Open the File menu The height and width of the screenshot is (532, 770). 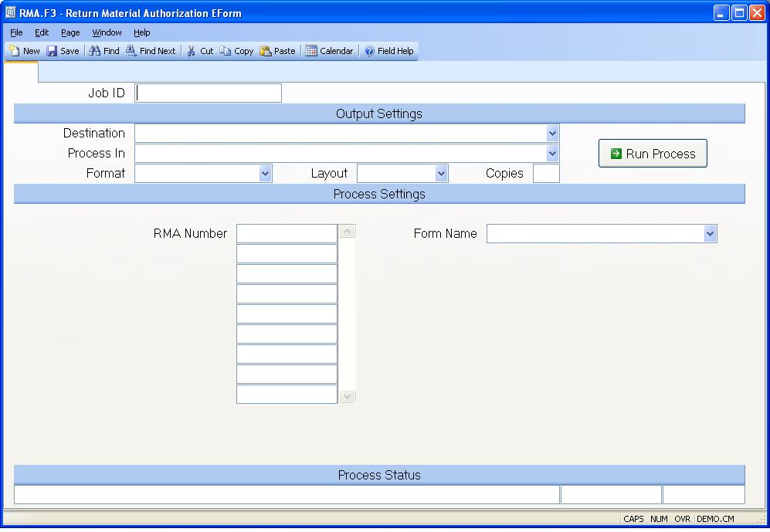click(16, 32)
